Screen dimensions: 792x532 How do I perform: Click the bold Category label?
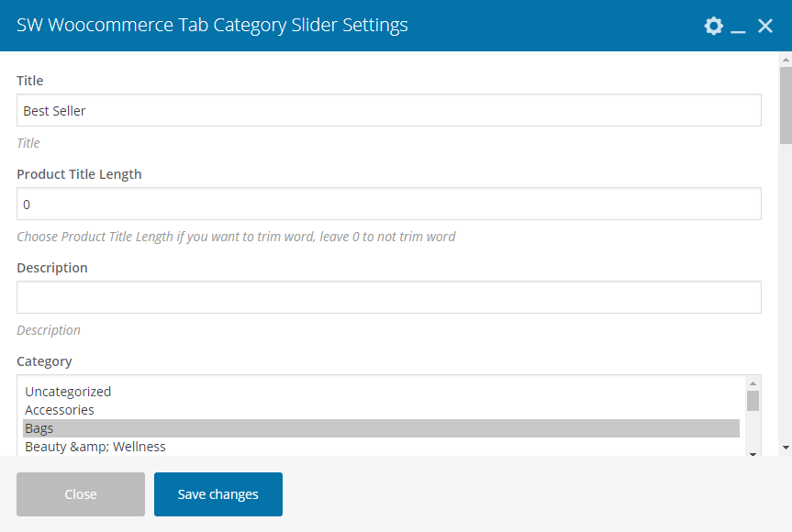click(x=44, y=361)
